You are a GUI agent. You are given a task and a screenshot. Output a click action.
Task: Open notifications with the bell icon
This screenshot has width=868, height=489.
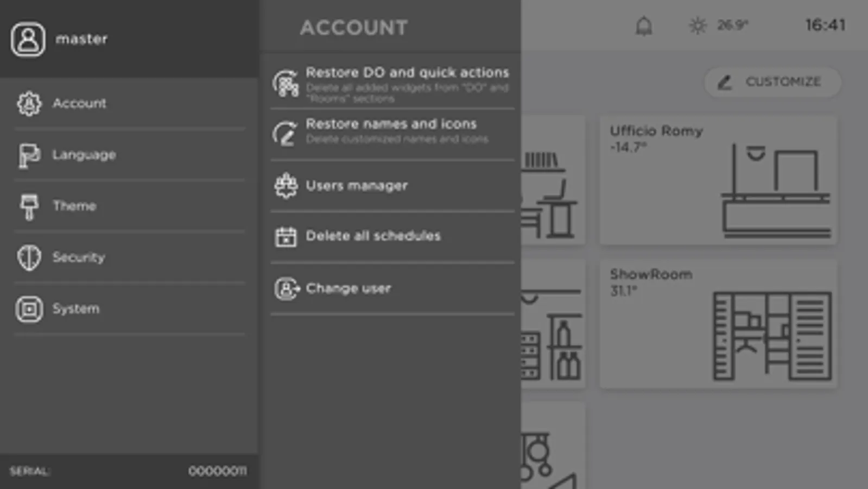tap(644, 26)
